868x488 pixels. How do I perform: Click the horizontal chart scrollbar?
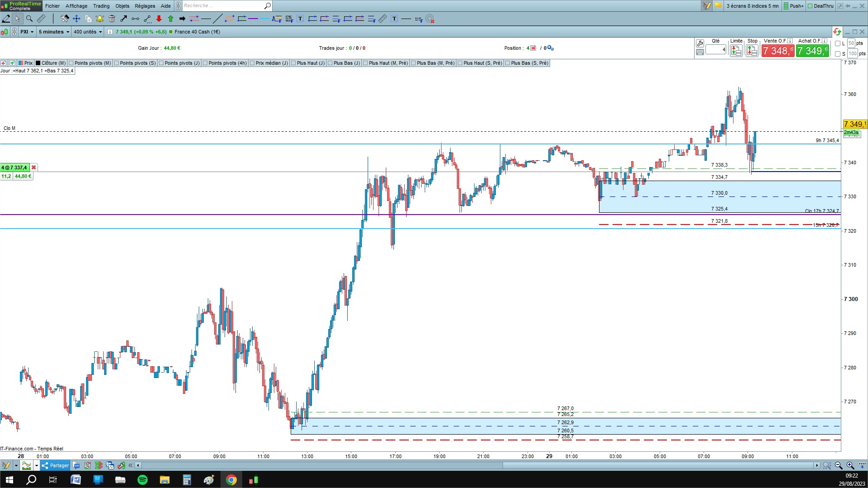coord(477,465)
